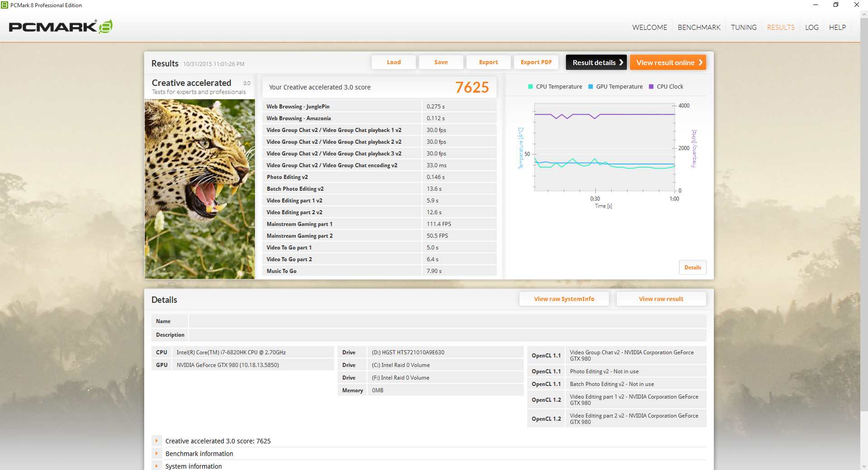Click View raw SystemInfo

[564, 299]
